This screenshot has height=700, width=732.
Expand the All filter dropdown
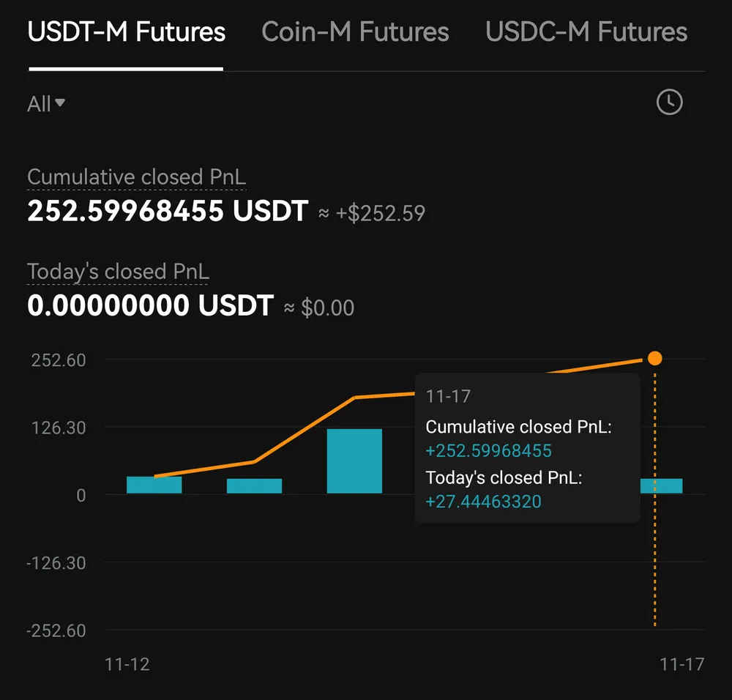(x=45, y=104)
